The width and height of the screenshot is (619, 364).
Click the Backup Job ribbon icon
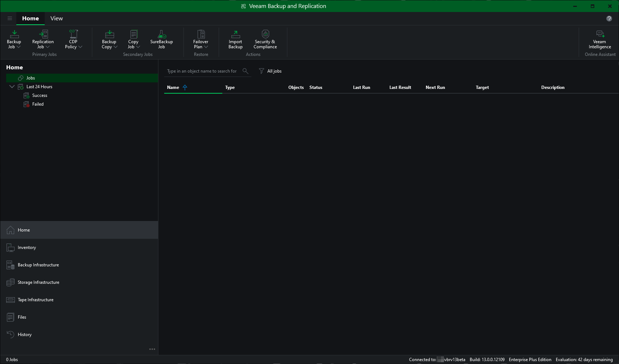[14, 34]
